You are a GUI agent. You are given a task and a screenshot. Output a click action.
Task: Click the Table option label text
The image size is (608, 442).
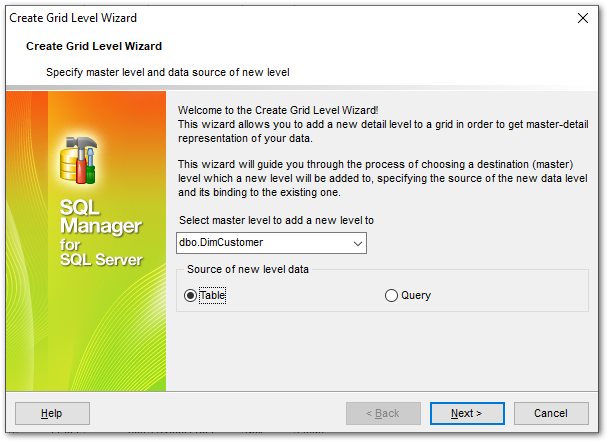tap(212, 295)
